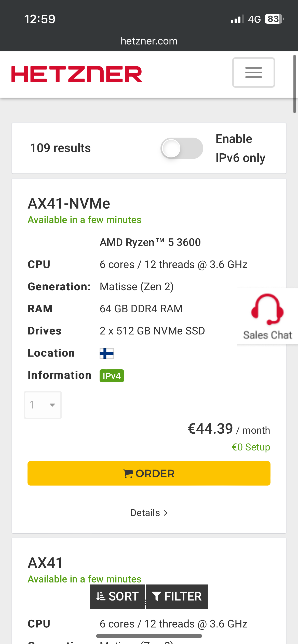
Task: Expand Details for AX41-NVMe
Action: (x=149, y=513)
